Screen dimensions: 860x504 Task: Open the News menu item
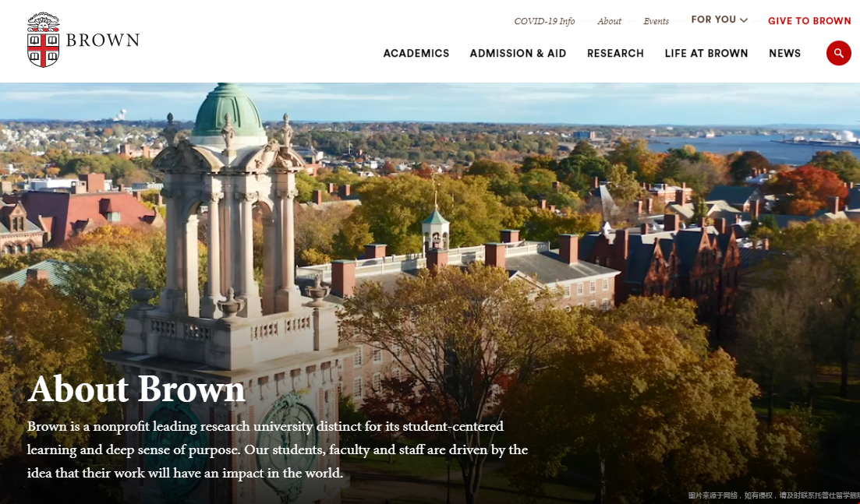click(x=785, y=53)
